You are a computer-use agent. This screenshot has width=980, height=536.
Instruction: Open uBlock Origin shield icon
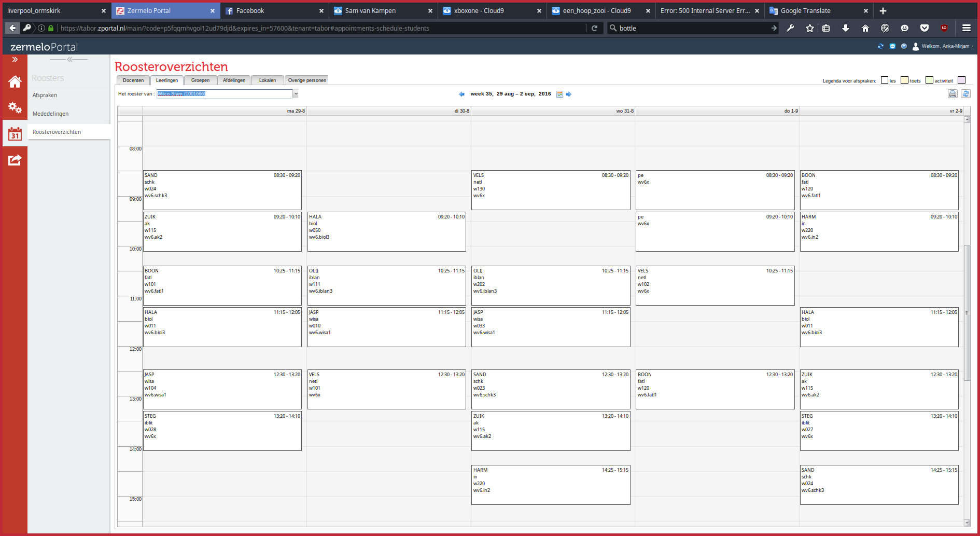[x=944, y=28]
